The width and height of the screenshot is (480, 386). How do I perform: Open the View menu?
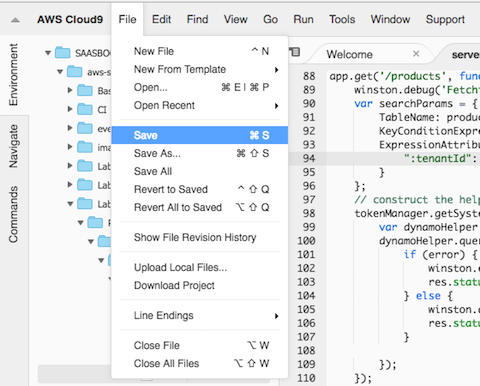(235, 19)
